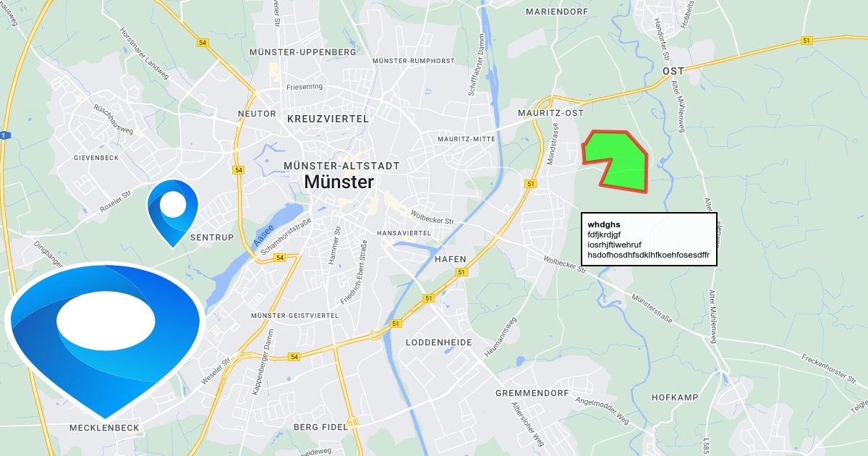The width and height of the screenshot is (868, 456).
Task: Click the Loddenheide area label
Action: click(x=439, y=342)
